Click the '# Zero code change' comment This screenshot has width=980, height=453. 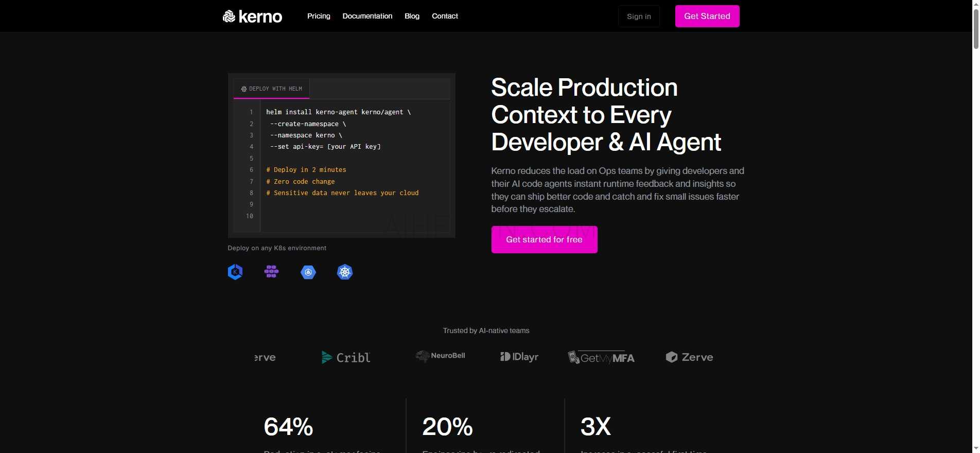coord(301,182)
